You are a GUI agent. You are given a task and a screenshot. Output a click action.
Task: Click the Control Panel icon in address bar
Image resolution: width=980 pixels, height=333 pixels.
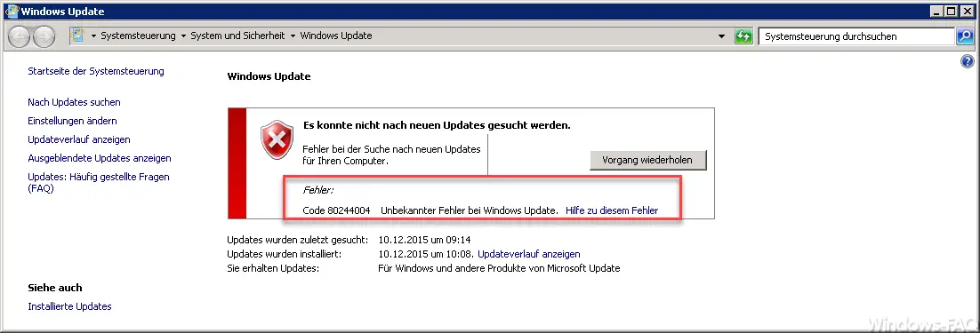pos(77,36)
